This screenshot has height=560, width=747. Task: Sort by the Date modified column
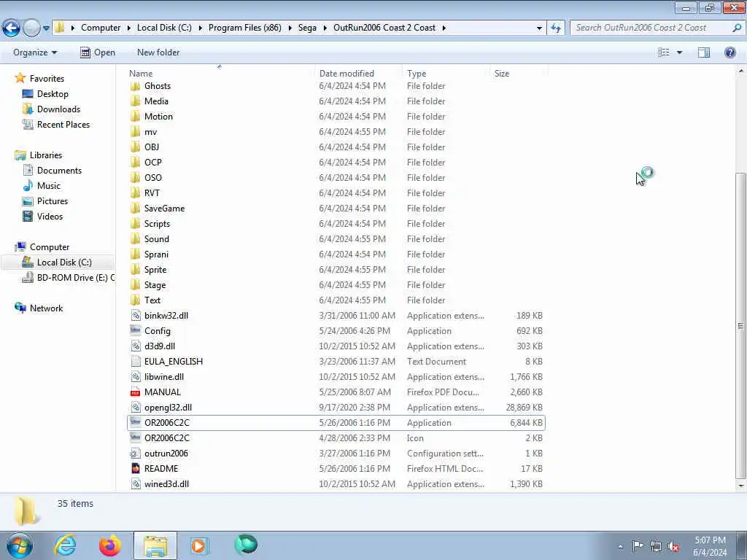tap(347, 74)
